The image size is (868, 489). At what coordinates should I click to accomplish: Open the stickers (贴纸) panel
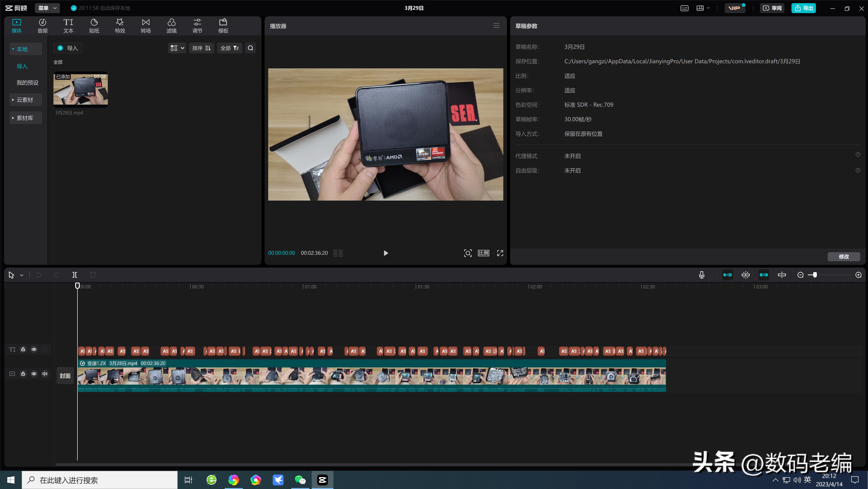[94, 26]
